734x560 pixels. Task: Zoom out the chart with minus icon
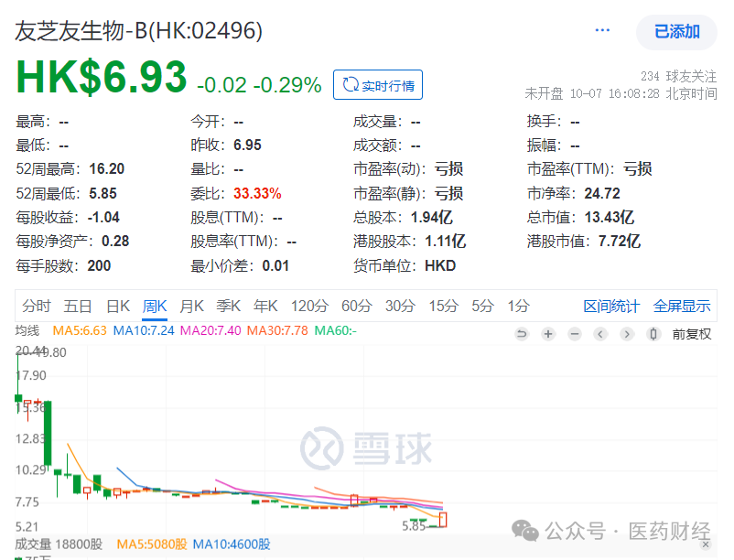click(x=575, y=334)
